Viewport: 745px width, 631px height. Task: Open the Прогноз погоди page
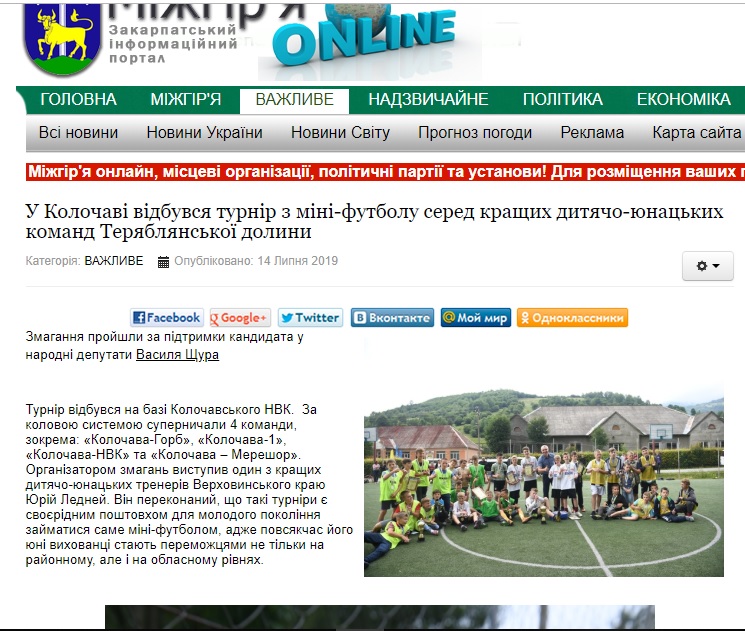(x=475, y=133)
